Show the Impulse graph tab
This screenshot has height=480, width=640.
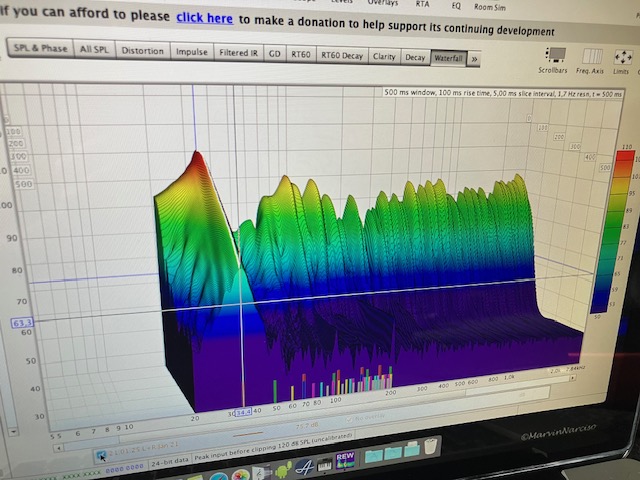click(x=192, y=51)
